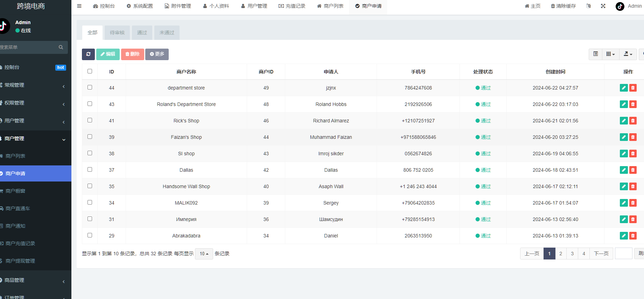644x299 pixels.
Task: Click the fullscreen expand icon in top bar
Action: click(603, 6)
